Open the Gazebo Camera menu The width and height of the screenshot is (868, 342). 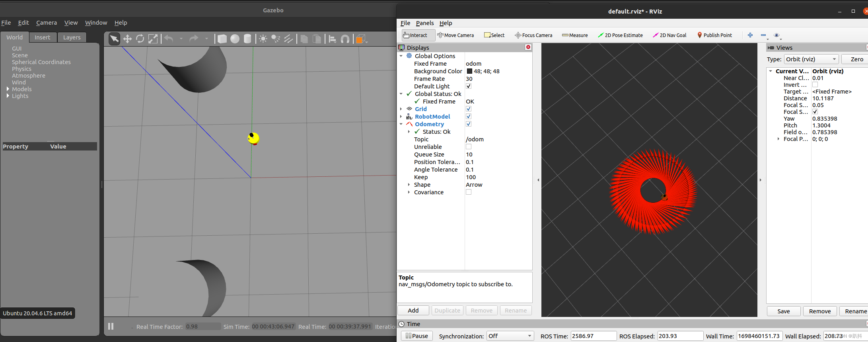pyautogui.click(x=47, y=23)
